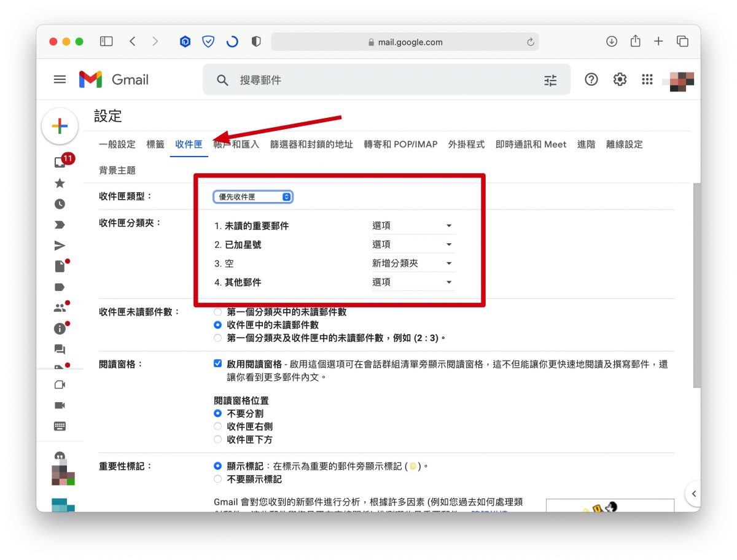Click the mail.google.com address bar
The height and width of the screenshot is (560, 737).
(405, 42)
